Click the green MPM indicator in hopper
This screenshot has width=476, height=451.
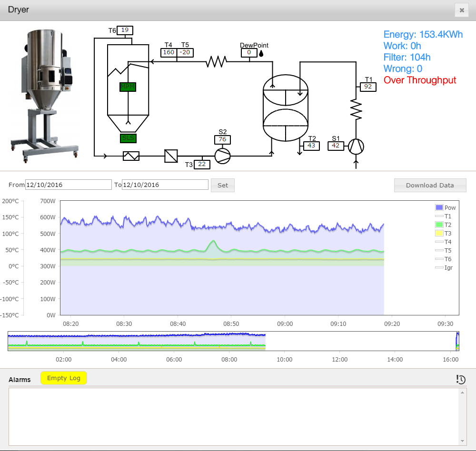[128, 87]
